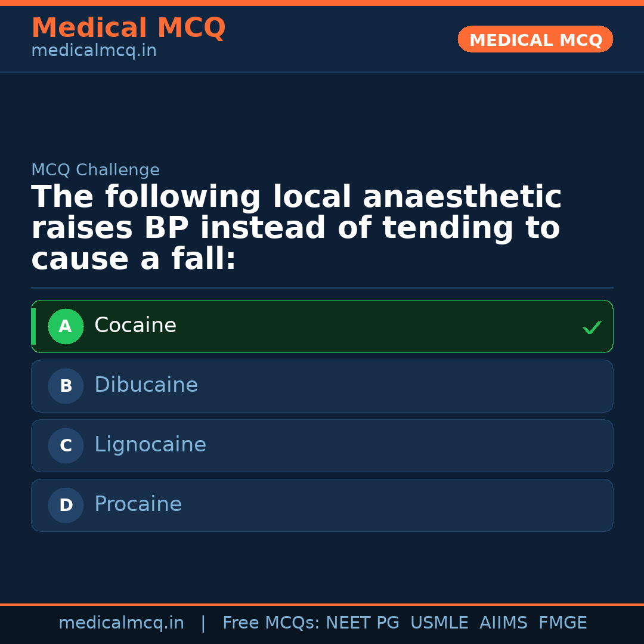Click NEET PG in the footer
Viewport: 644px width, 644px height.
[363, 623]
